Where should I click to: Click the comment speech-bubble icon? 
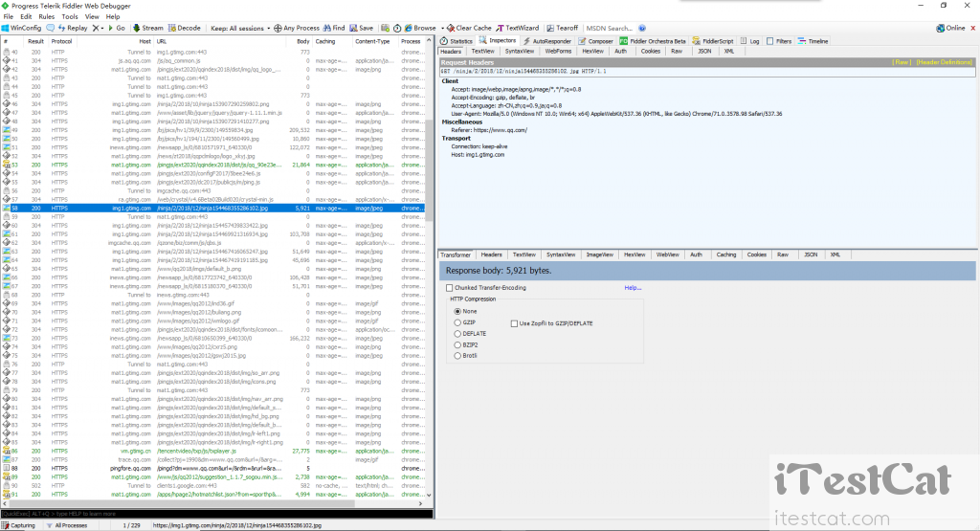(50, 28)
